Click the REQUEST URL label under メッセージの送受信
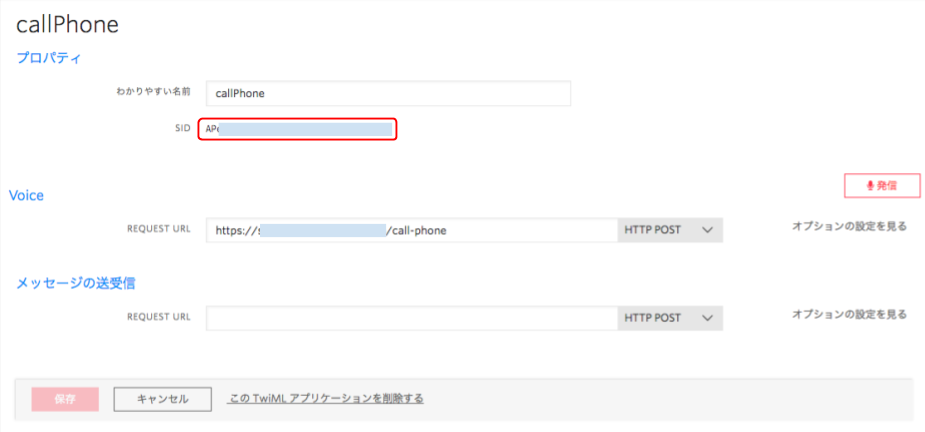 tap(158, 318)
